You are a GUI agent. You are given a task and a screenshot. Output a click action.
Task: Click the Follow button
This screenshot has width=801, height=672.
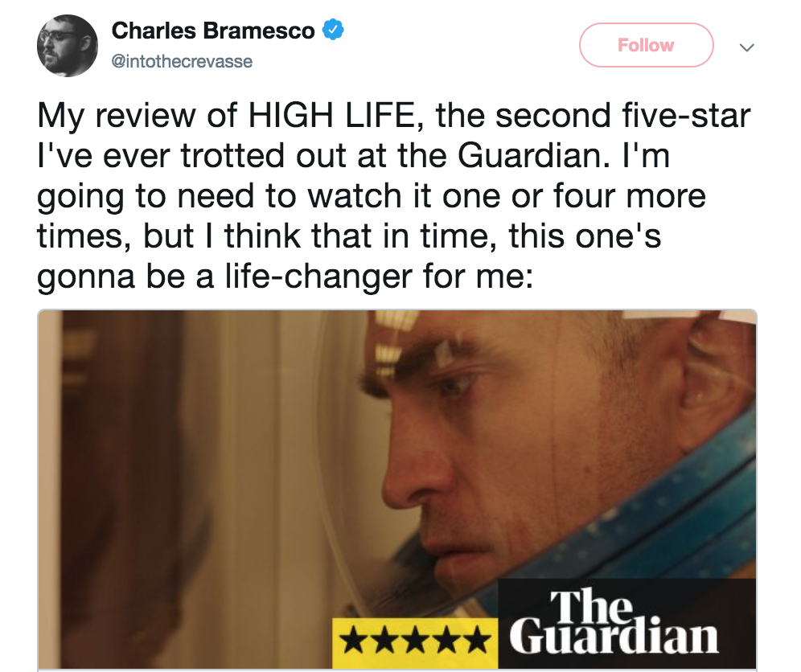647,45
